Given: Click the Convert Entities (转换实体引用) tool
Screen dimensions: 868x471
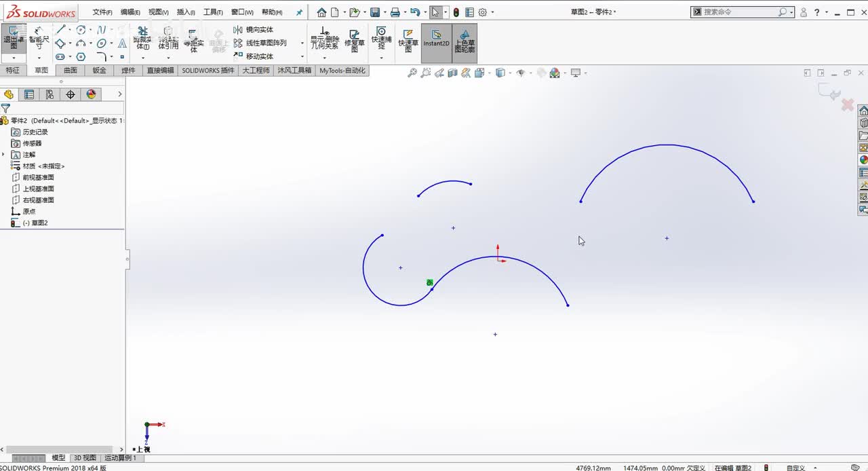Looking at the screenshot, I should point(167,38).
